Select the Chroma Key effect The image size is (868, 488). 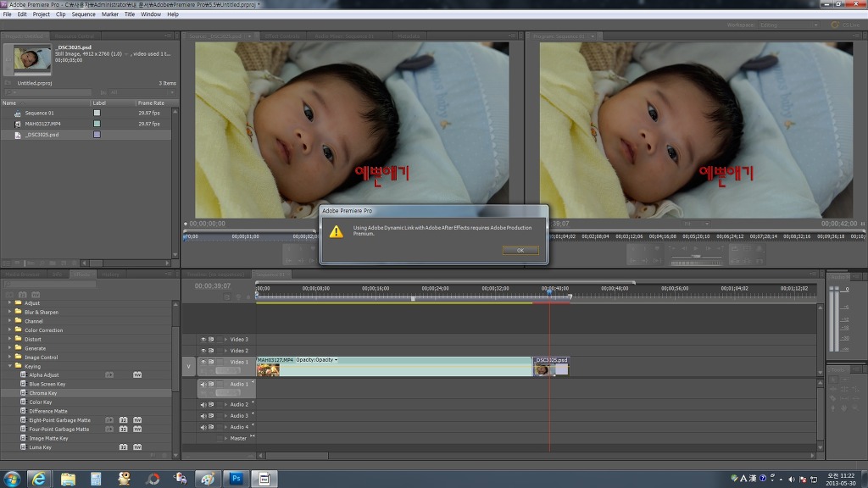42,393
